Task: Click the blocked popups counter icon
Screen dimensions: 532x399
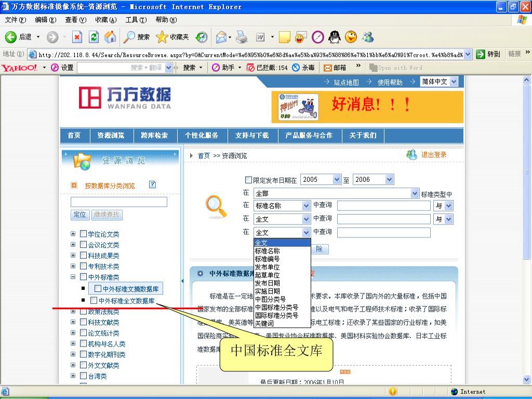Action: click(250, 68)
